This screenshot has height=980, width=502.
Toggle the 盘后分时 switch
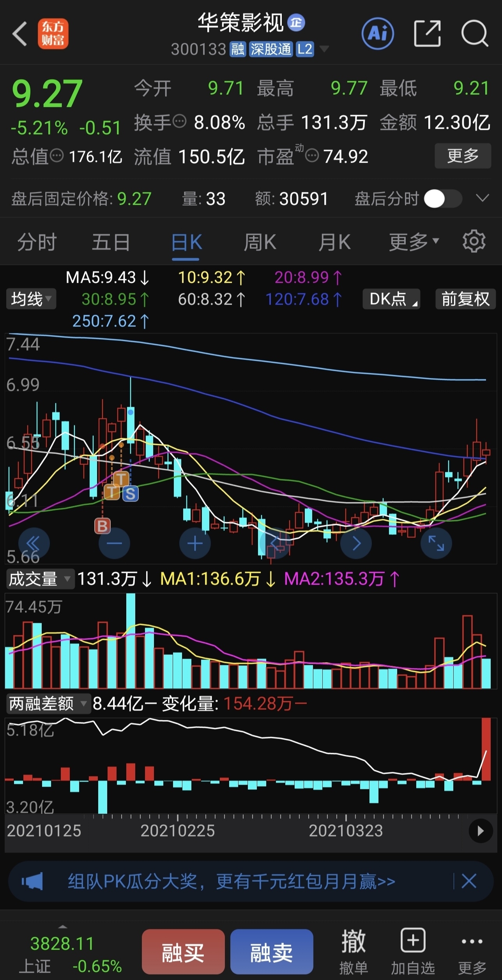443,199
